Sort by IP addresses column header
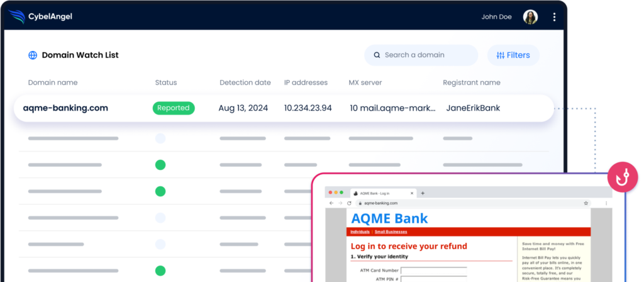 pyautogui.click(x=306, y=82)
